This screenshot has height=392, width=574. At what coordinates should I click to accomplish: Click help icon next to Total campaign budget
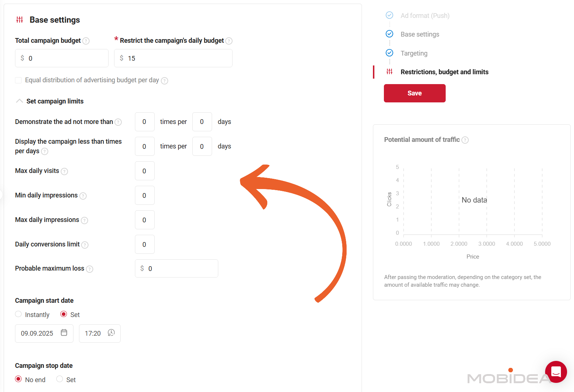click(x=86, y=41)
